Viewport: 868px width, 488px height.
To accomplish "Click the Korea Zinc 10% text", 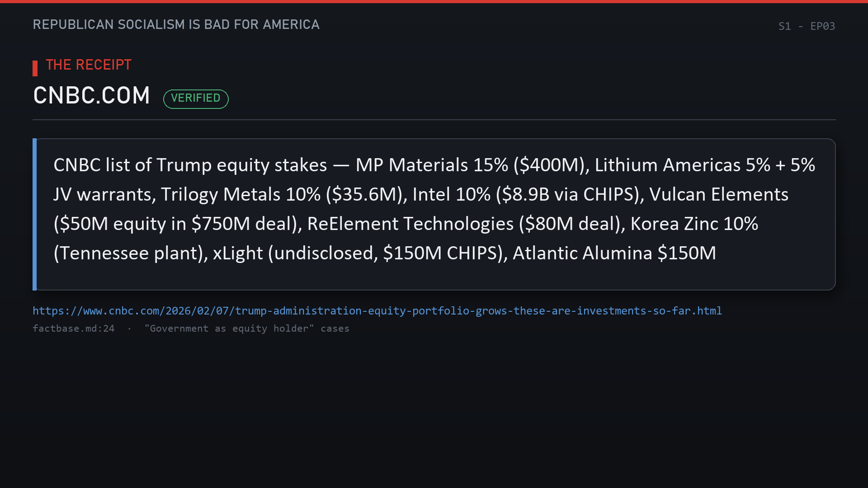I will coord(694,224).
